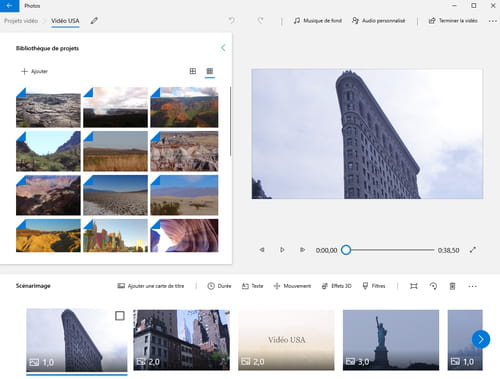The width and height of the screenshot is (500, 379).
Task: Select the golden grass field thumbnail
Action: pos(115,151)
